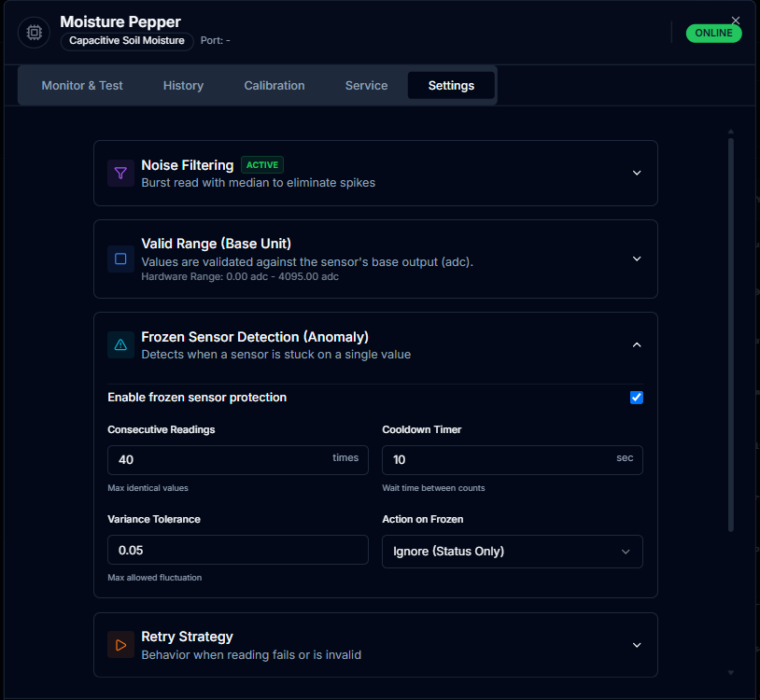Click the 'Port: -' label
Image resolution: width=760 pixels, height=700 pixels.
coord(215,41)
